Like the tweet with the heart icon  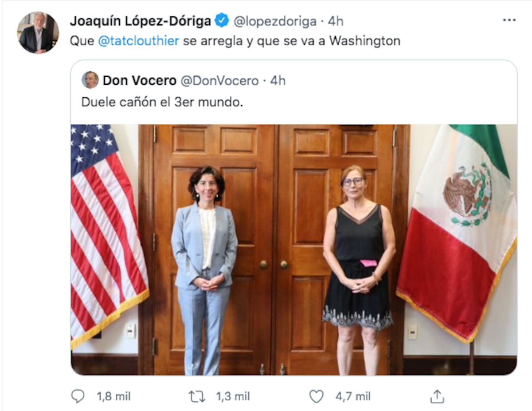pos(316,396)
